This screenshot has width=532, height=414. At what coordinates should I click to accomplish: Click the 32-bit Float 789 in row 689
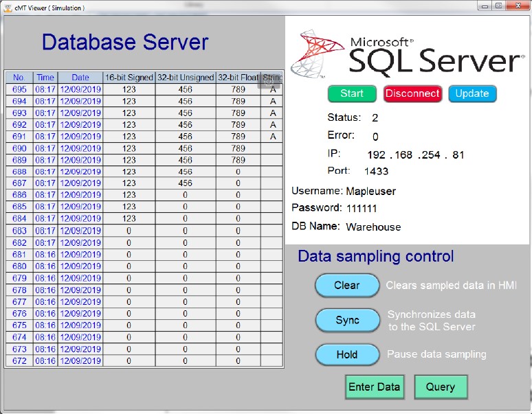point(239,160)
